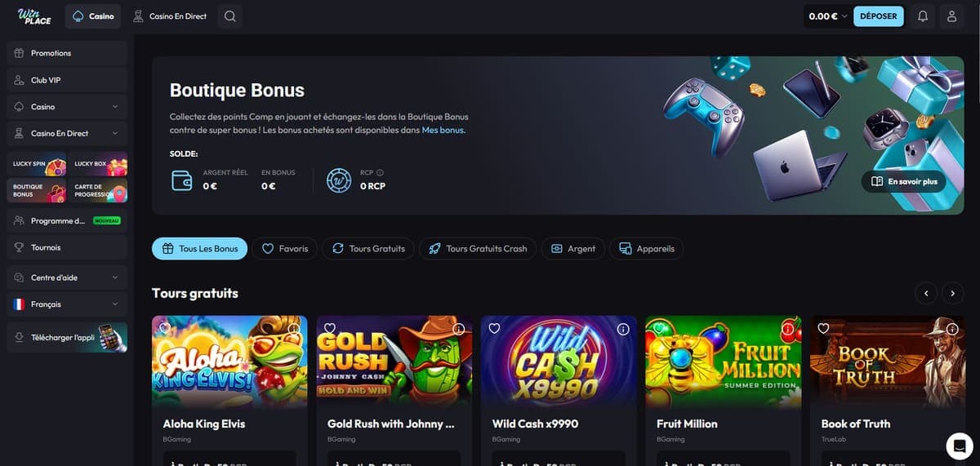Screen dimensions: 980x466
Task: Follow the Mes bonus link
Action: click(443, 130)
